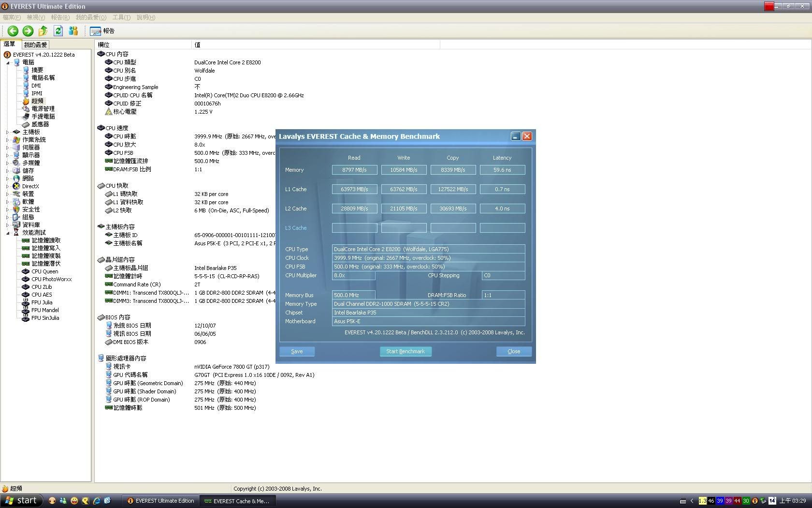The image size is (812, 508).
Task: Refresh the page using the refresh icon
Action: [x=58, y=31]
